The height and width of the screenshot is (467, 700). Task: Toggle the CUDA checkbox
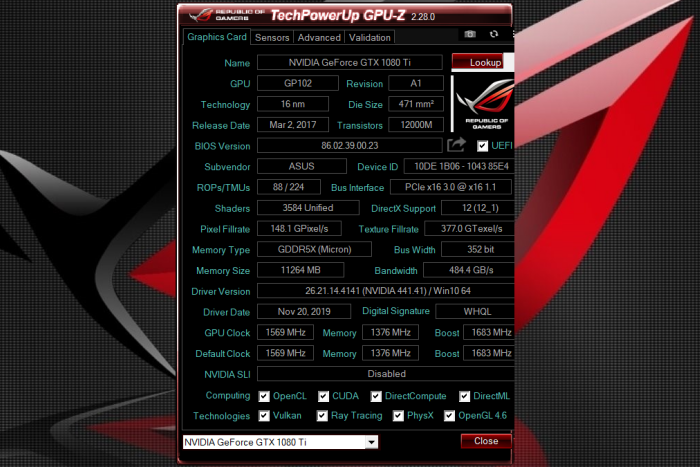(x=323, y=396)
